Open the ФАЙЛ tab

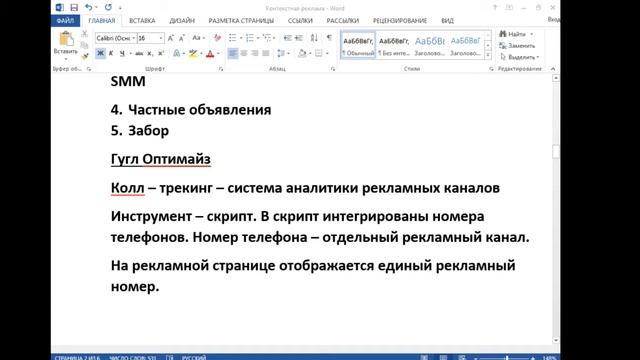click(65, 20)
